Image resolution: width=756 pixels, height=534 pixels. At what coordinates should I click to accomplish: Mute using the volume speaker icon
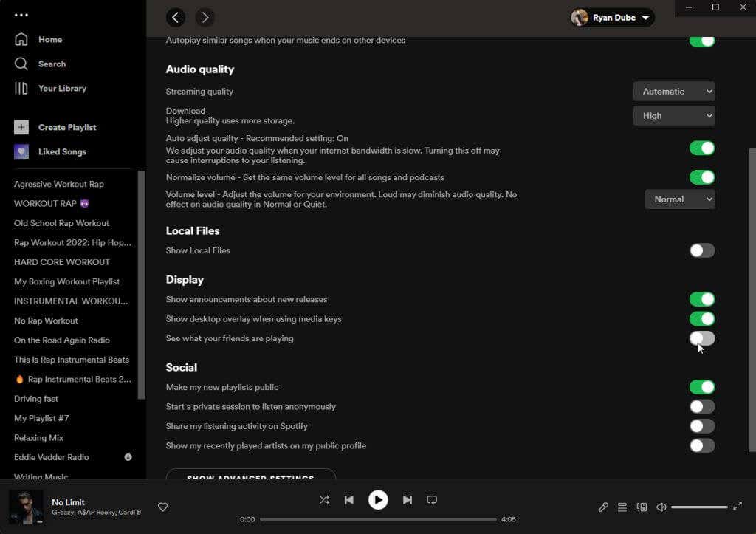tap(661, 507)
